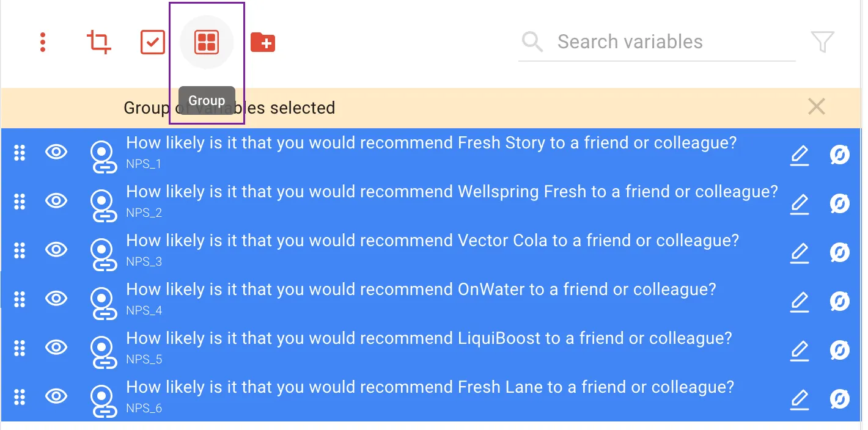Screen dimensions: 868x430
Task: Click the add new folder icon
Action: [x=263, y=42]
